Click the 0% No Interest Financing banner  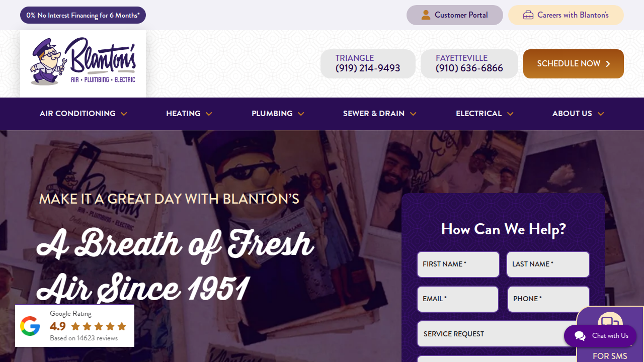pos(83,15)
